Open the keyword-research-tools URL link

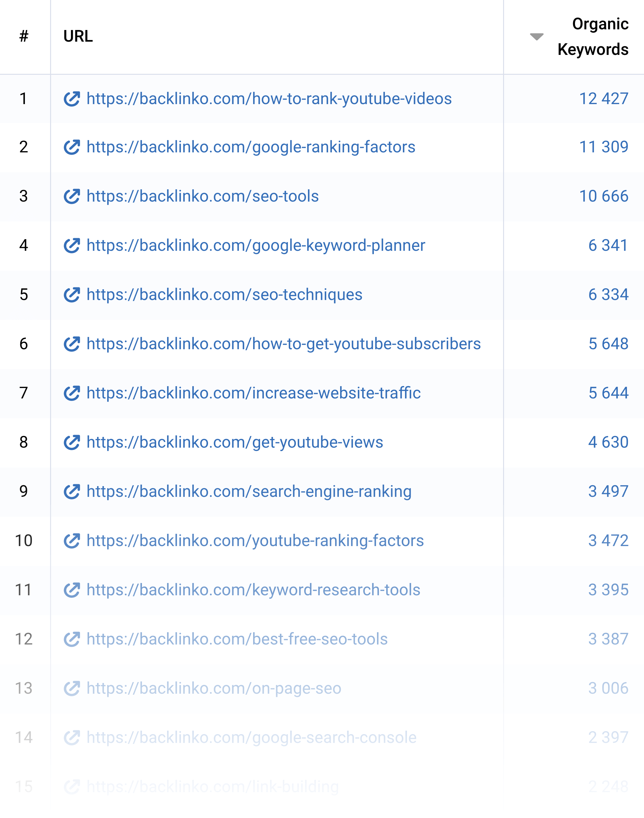click(253, 590)
